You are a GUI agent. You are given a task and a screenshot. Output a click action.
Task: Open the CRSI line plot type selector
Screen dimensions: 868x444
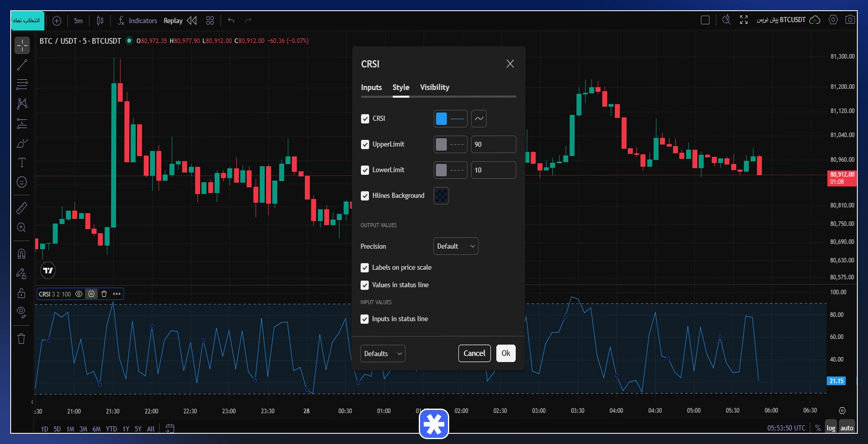click(479, 119)
